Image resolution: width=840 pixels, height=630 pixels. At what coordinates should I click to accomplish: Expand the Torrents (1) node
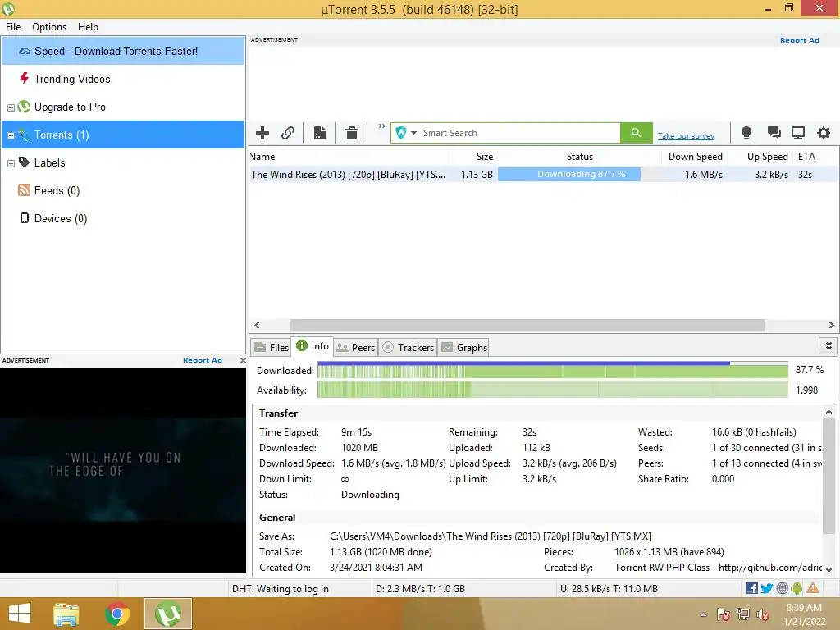click(x=11, y=135)
